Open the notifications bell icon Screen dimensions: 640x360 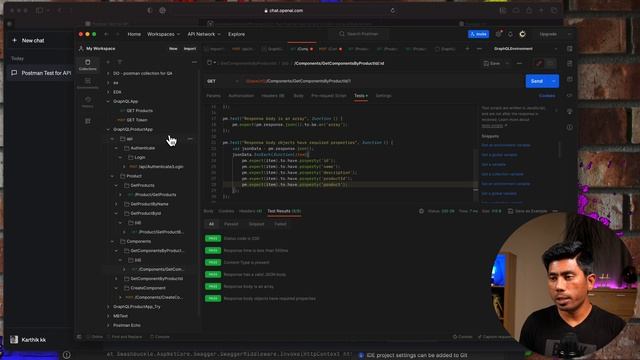pos(510,34)
